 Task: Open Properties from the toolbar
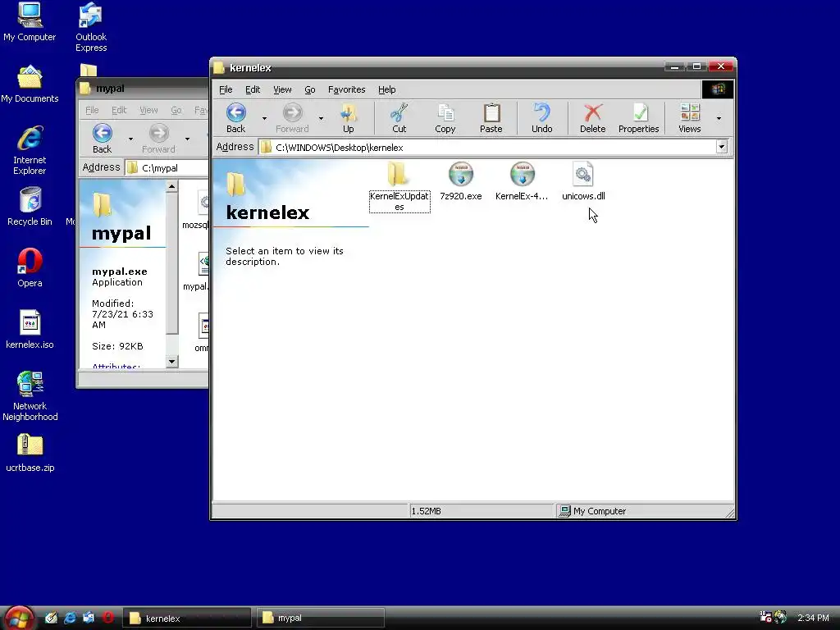pos(638,118)
